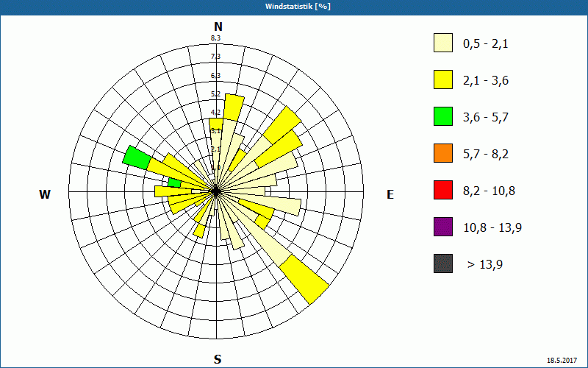Click the yellow tip of the south-southwest bar
This screenshot has width=588, height=368.
tap(199, 230)
